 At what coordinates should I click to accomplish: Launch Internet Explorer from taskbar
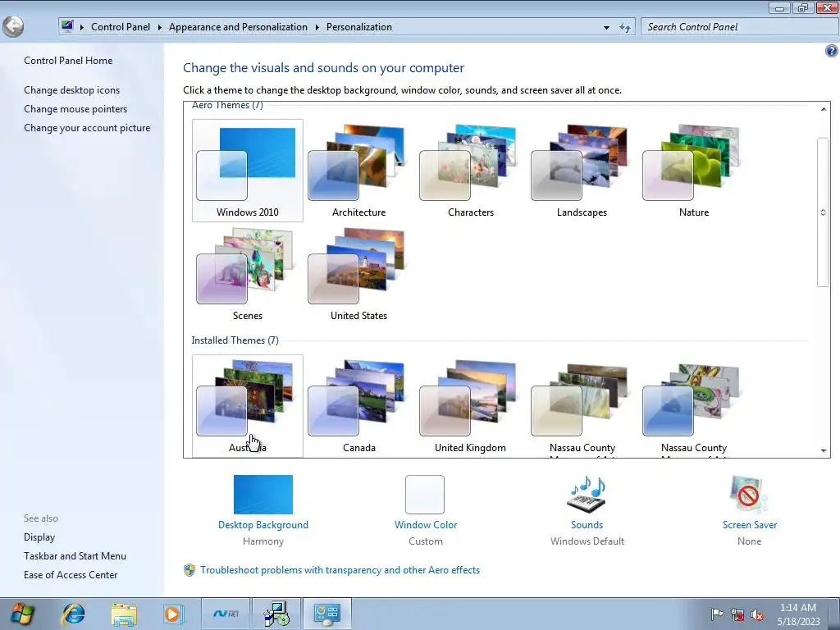tap(73, 614)
